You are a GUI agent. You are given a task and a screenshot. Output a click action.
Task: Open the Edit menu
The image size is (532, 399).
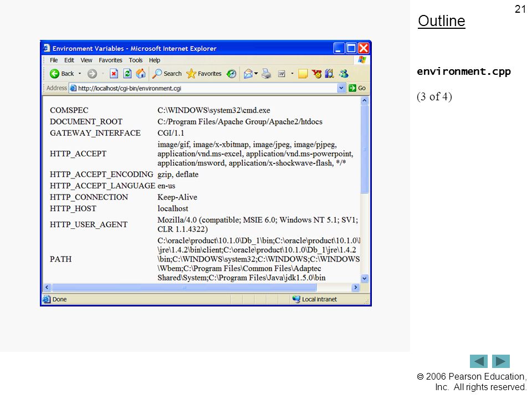click(69, 60)
